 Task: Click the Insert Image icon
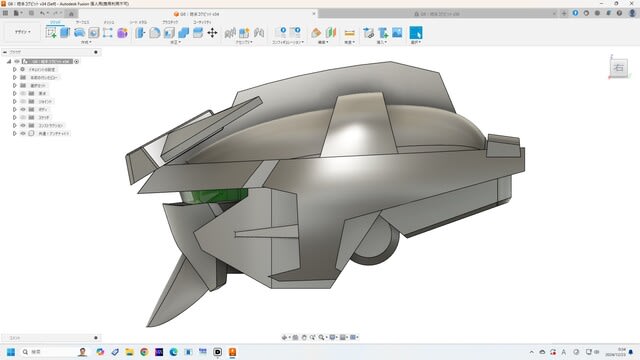[397, 33]
